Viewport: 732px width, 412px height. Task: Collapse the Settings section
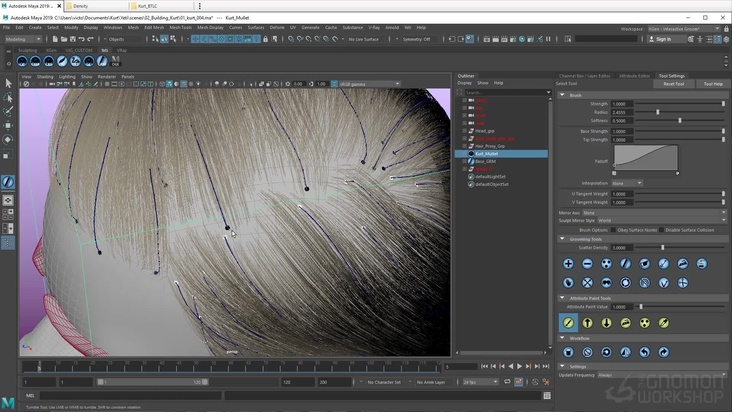point(562,366)
